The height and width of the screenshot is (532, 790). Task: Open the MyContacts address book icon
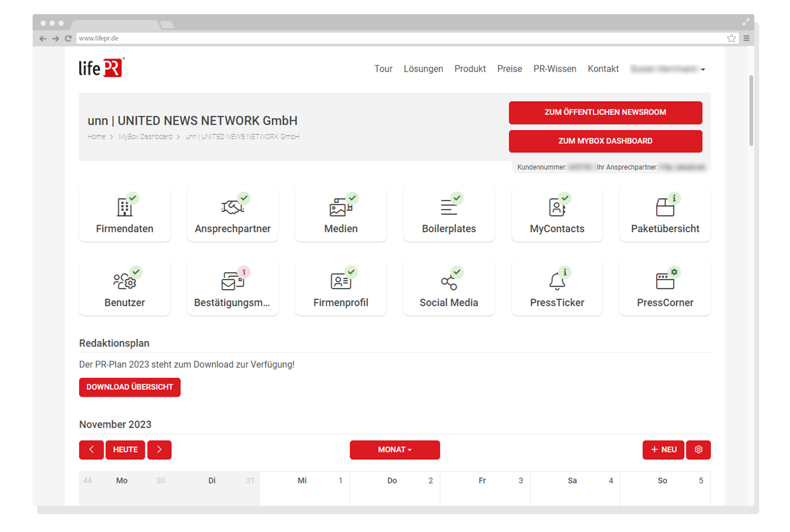tap(557, 208)
